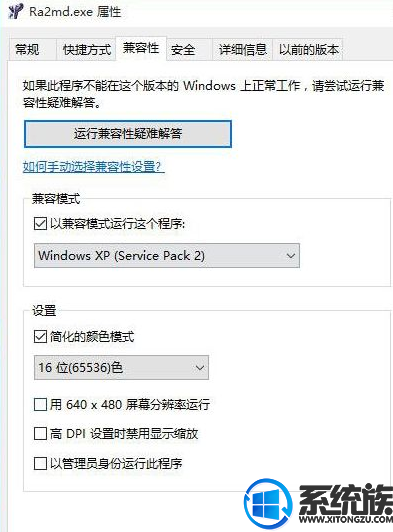
Task: Click the WWW.XITONGZU.COM watermark text
Action: [x=345, y=519]
